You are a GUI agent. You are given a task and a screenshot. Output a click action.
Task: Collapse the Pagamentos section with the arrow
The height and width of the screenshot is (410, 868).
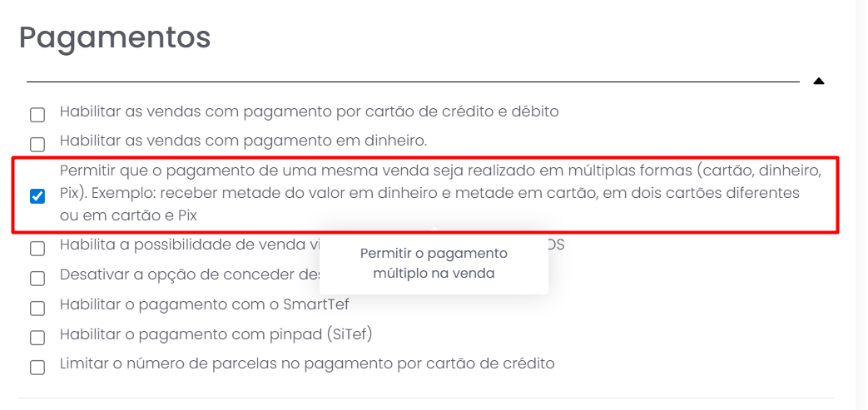[x=818, y=82]
